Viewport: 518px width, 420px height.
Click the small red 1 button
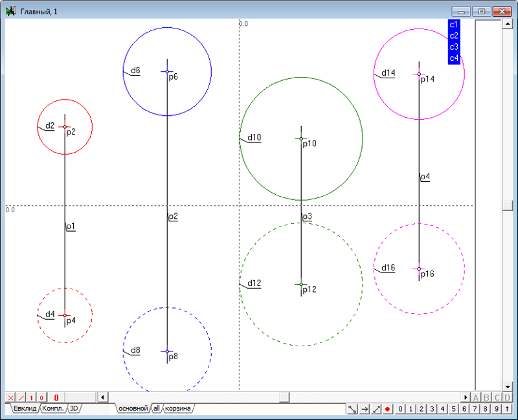[x=31, y=397]
